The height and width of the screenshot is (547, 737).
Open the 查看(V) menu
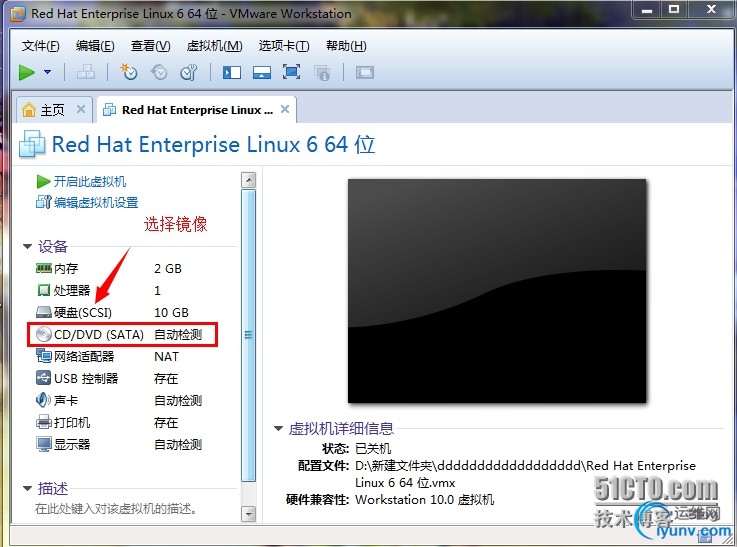(150, 46)
